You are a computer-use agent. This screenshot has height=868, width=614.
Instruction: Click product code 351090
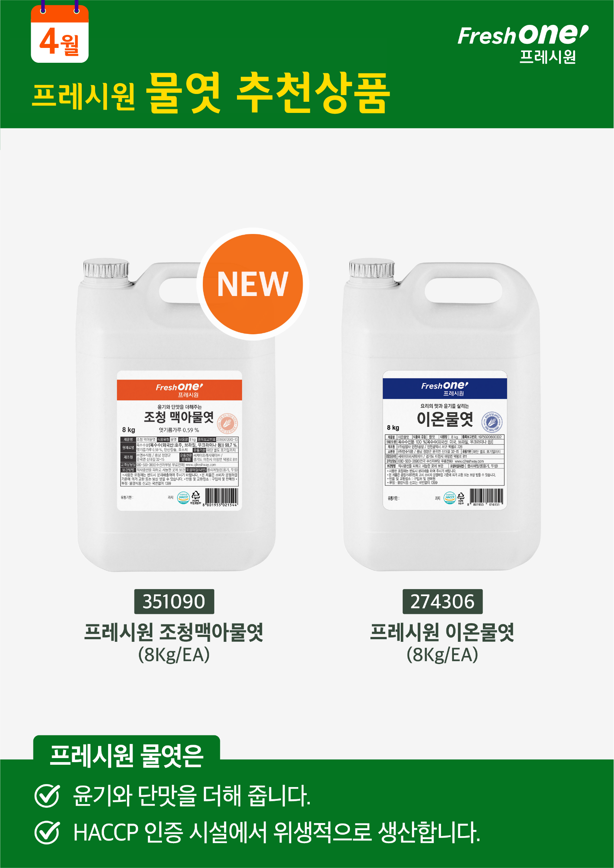[174, 601]
